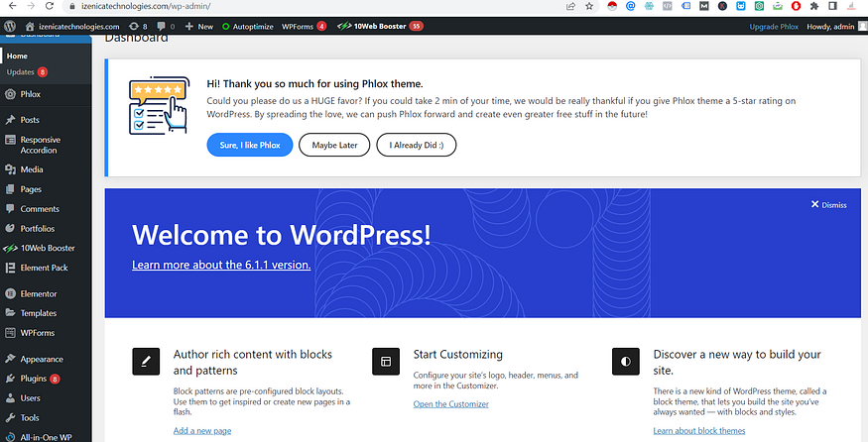This screenshot has width=868, height=442.
Task: Click the Tools wrench icon
Action: [10, 417]
